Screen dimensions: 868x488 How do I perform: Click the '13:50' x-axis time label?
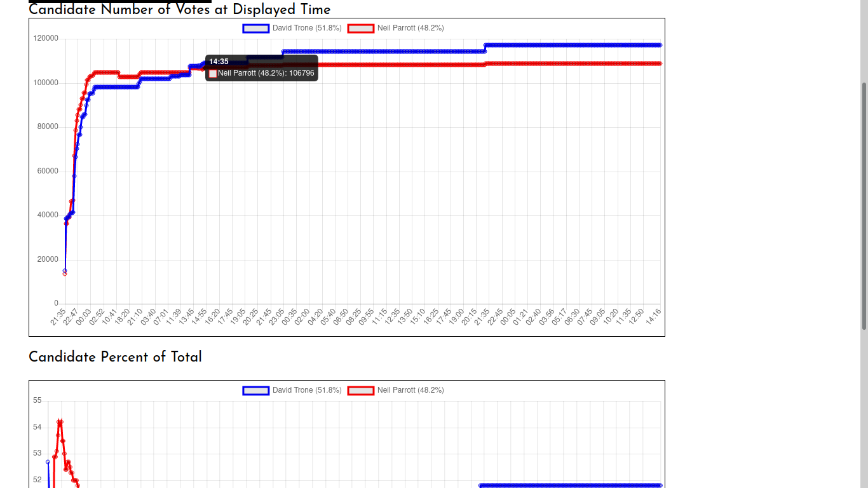point(407,316)
